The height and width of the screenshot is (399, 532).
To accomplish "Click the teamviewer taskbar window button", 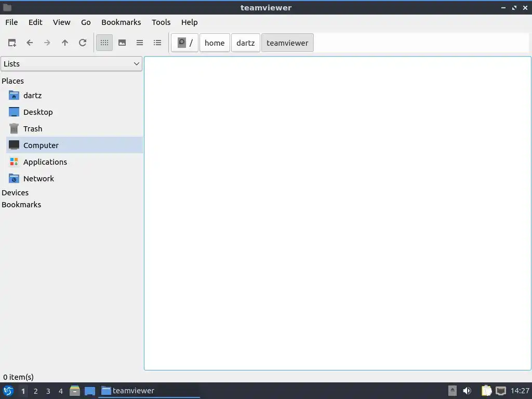I will click(x=149, y=391).
